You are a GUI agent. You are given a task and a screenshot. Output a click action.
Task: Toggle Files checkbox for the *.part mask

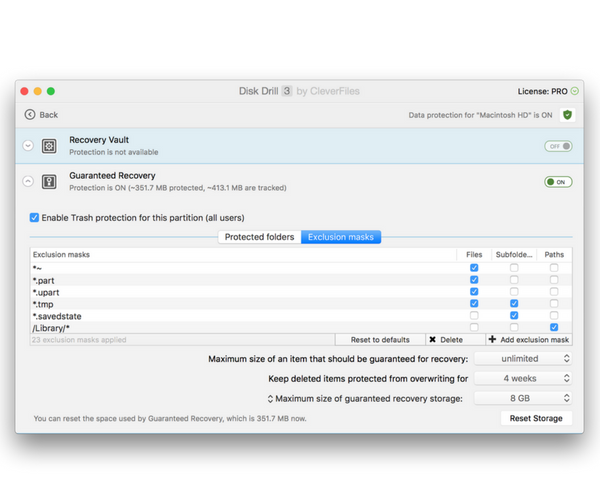point(474,280)
